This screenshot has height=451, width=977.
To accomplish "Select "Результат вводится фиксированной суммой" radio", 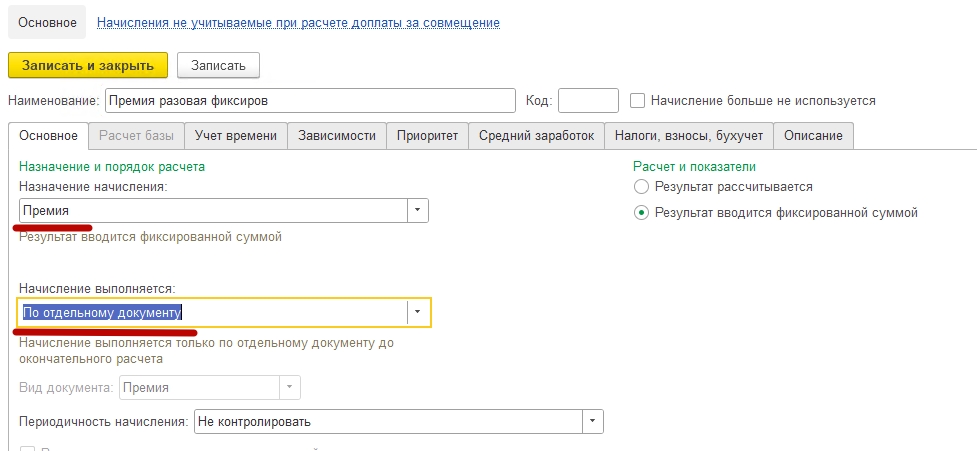I will [x=642, y=213].
